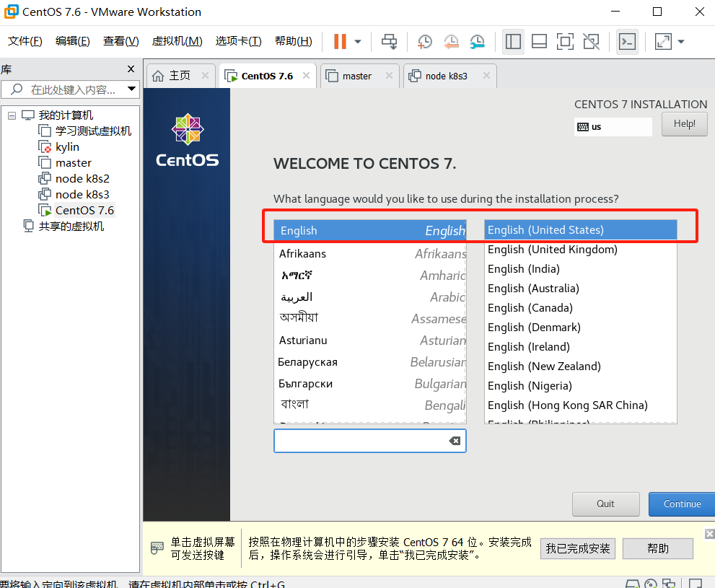715x588 pixels.
Task: Select Afrikaans in the language list
Action: pyautogui.click(x=370, y=253)
